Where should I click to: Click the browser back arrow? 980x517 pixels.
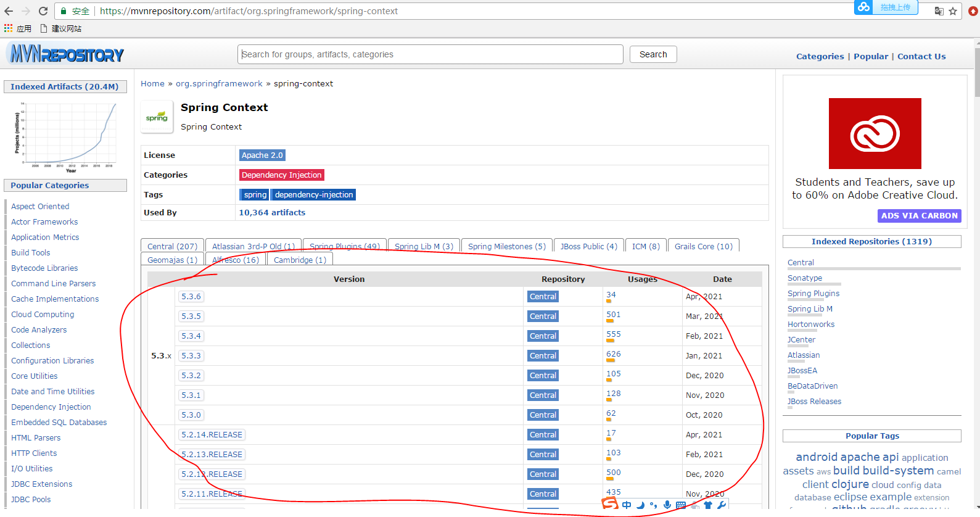coord(9,11)
